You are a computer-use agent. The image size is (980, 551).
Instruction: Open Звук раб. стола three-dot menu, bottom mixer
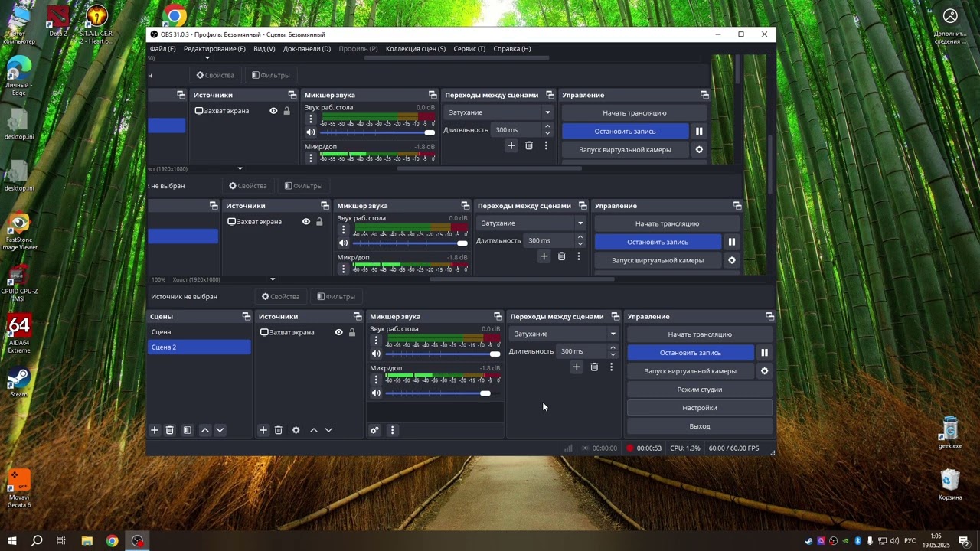376,341
